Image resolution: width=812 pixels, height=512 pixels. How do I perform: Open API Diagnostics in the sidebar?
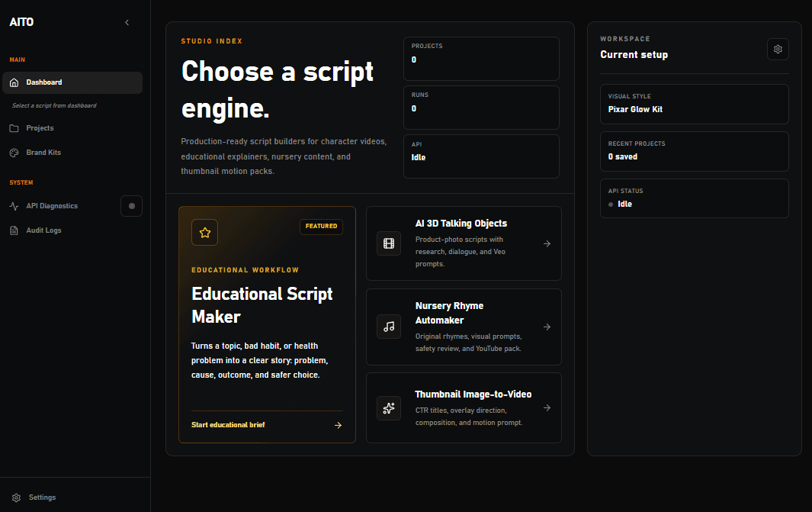52,206
